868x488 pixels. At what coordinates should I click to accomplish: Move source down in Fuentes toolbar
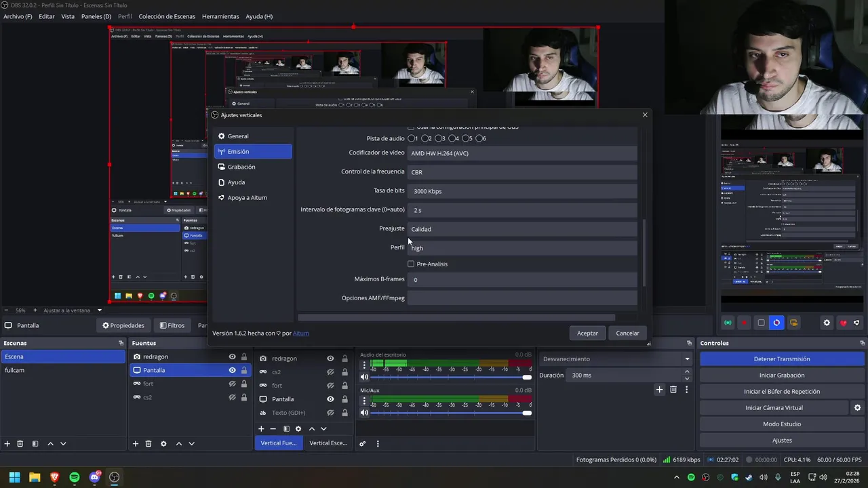click(192, 443)
